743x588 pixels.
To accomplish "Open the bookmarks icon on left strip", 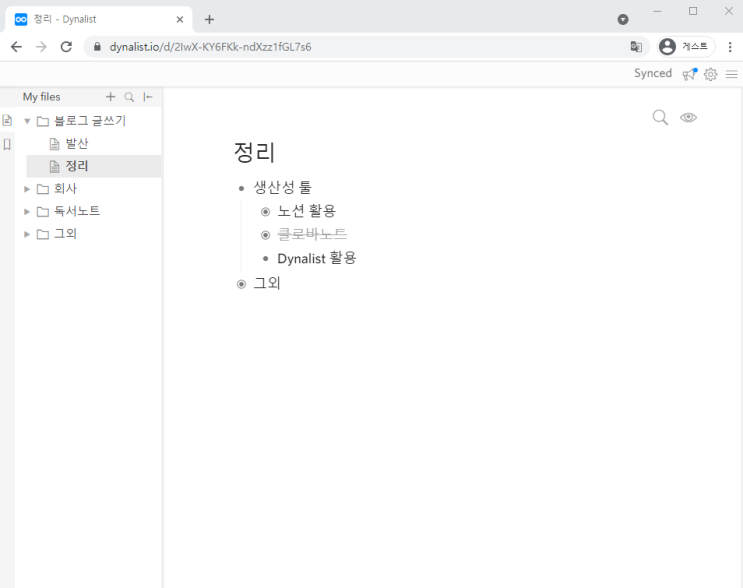I will (7, 144).
